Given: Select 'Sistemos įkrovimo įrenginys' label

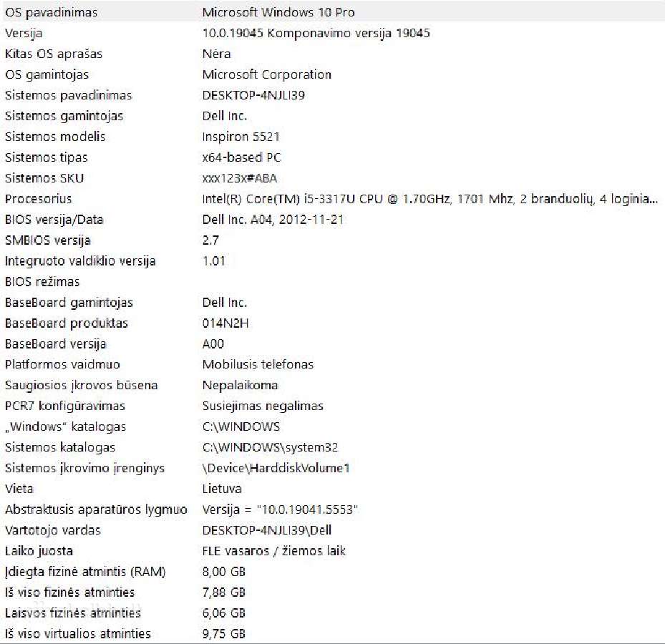Looking at the screenshot, I should (x=84, y=469).
